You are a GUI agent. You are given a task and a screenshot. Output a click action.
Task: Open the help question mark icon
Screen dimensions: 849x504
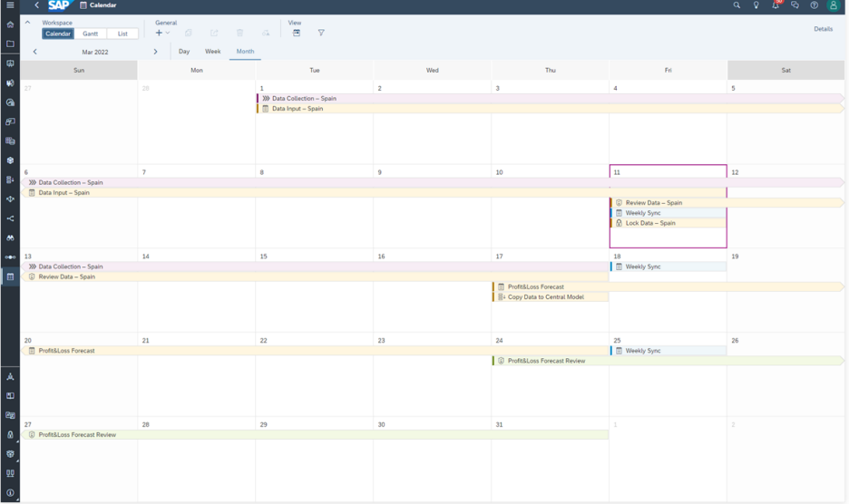(814, 5)
